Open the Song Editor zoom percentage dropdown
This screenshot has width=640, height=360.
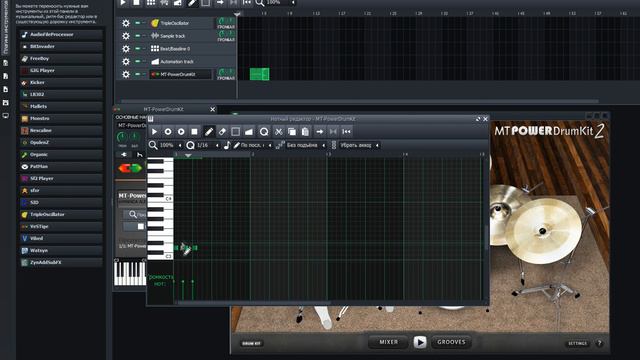tap(281, 3)
